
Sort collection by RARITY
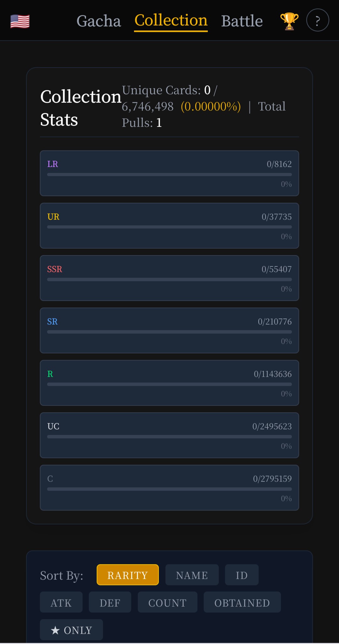click(x=127, y=575)
